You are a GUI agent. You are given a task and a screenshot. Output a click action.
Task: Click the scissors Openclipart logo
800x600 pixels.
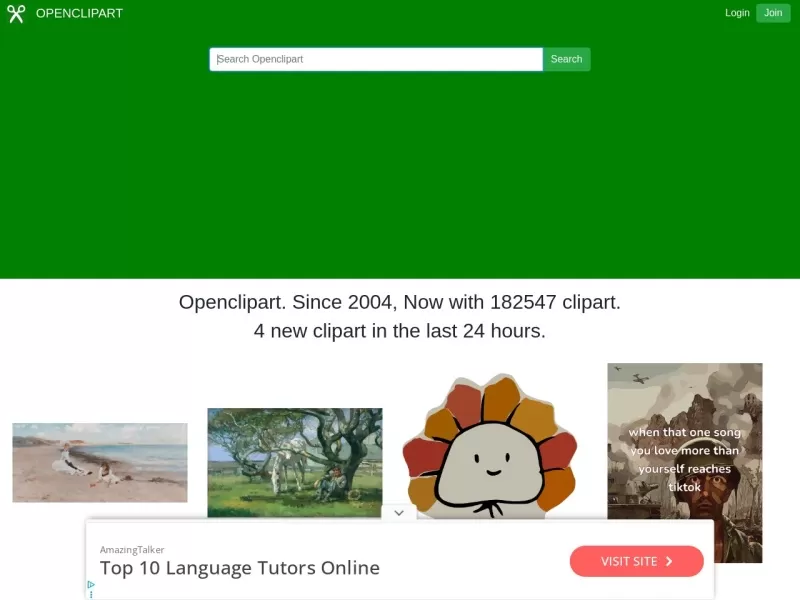pos(16,13)
